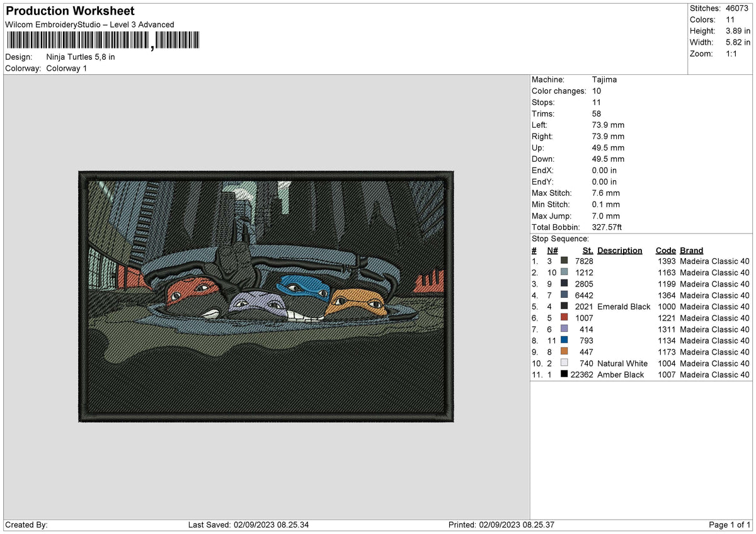This screenshot has width=756, height=534.
Task: Click the Amber Black thread swatch
Action: (x=564, y=375)
